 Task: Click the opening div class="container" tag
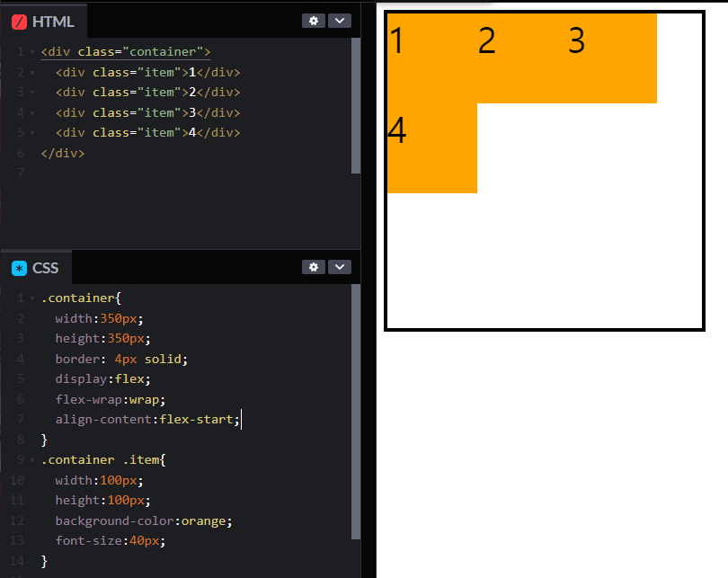[126, 52]
